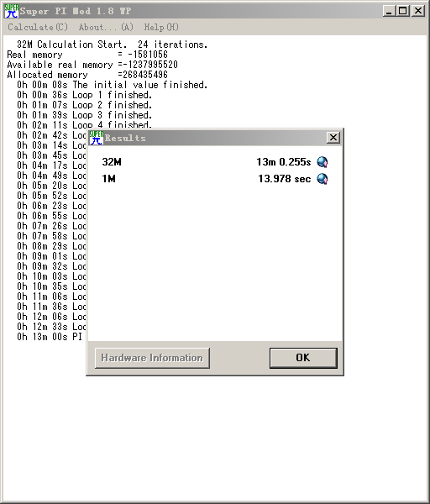This screenshot has width=430, height=504.
Task: Select the 32M result row label
Action: (112, 162)
